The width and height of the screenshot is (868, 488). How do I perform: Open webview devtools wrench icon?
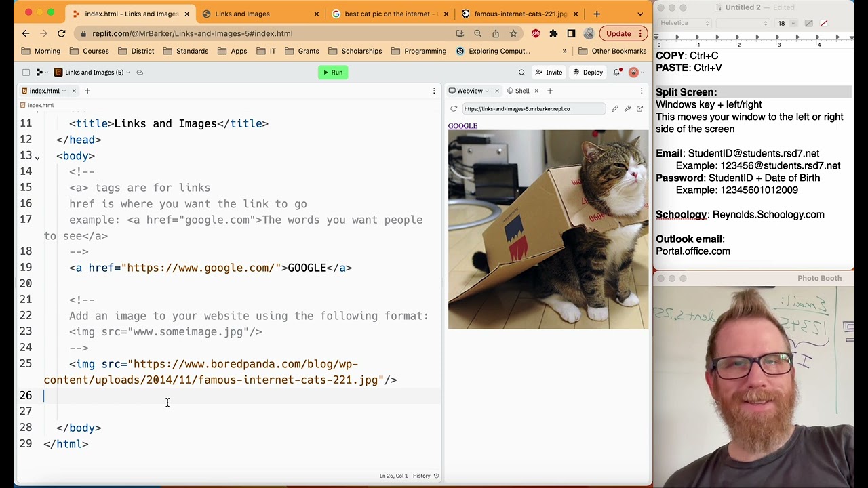click(x=627, y=109)
